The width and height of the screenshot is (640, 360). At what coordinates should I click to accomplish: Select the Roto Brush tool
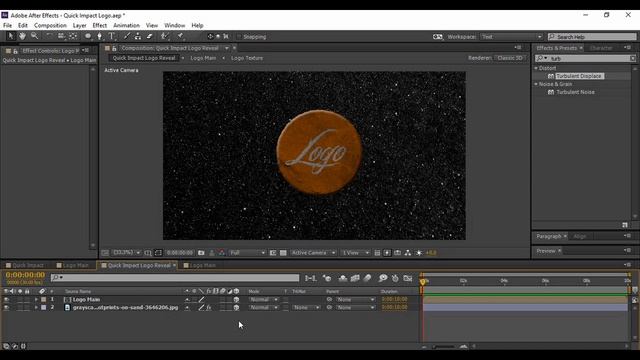(x=164, y=36)
